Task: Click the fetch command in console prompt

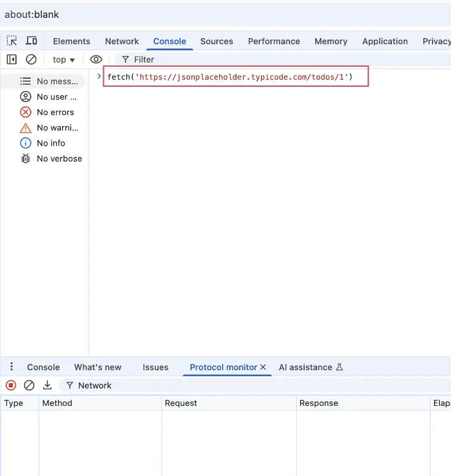Action: [x=230, y=77]
